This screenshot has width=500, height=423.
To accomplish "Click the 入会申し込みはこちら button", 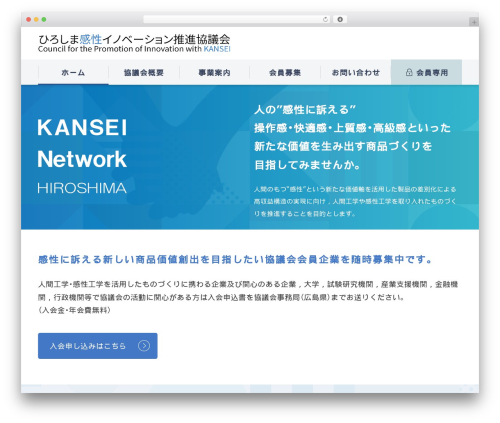I will click(98, 346).
